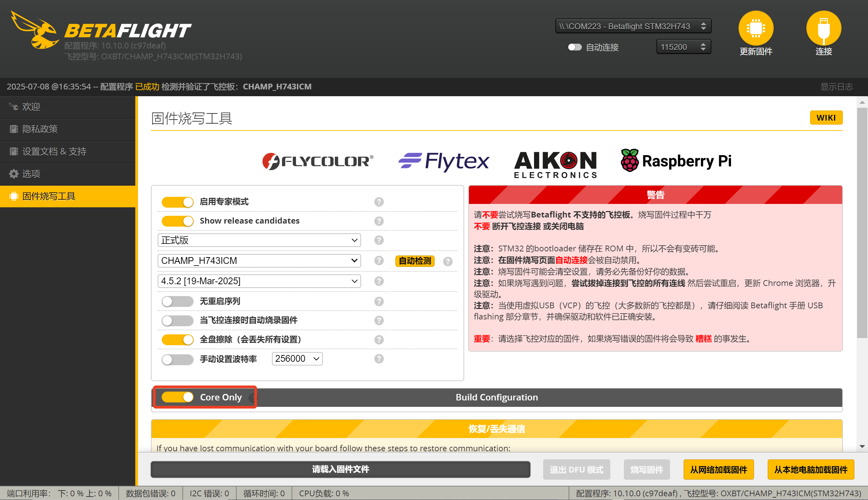Open the Options item in sidebar
The width and height of the screenshot is (868, 500).
(31, 174)
